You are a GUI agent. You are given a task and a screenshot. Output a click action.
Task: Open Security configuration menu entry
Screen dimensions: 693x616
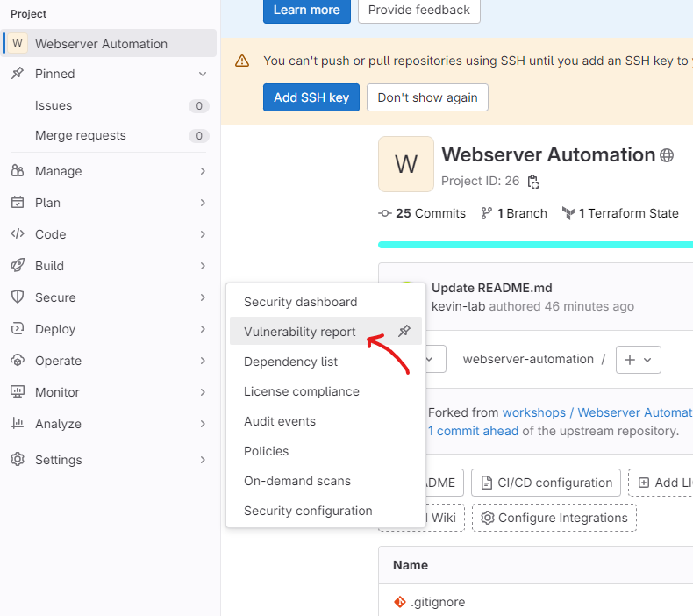[x=325, y=511]
